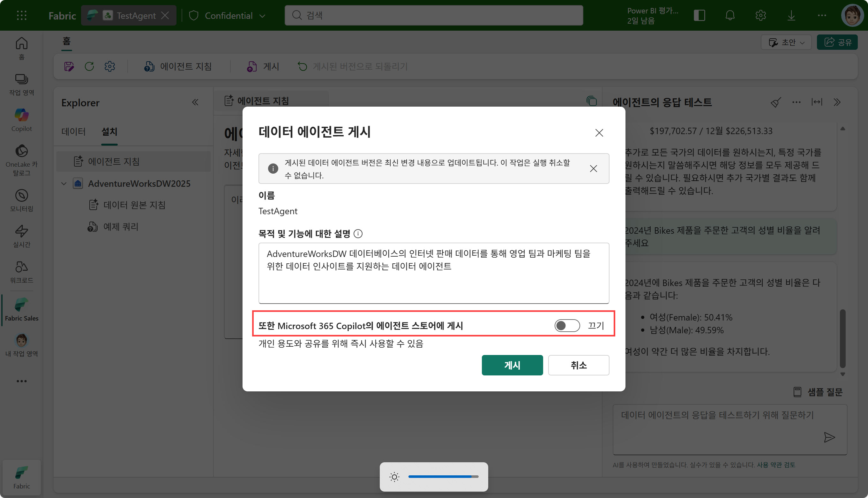Screen dimensions: 868x498
Task: Open the 초안 draft dropdown
Action: coord(786,42)
